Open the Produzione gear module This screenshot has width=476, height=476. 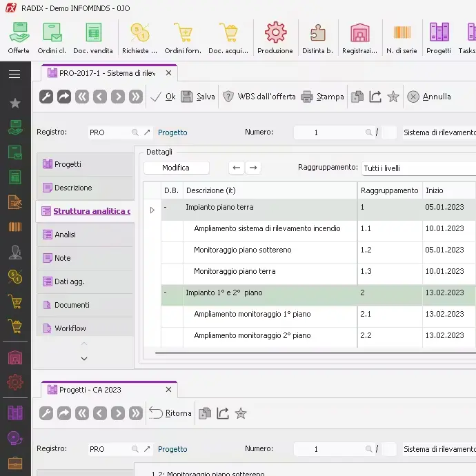click(x=275, y=38)
